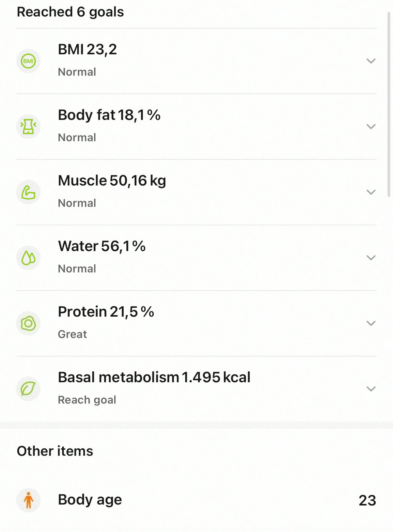Expand the Body fat row chevron
The width and height of the screenshot is (393, 532).
tap(371, 126)
